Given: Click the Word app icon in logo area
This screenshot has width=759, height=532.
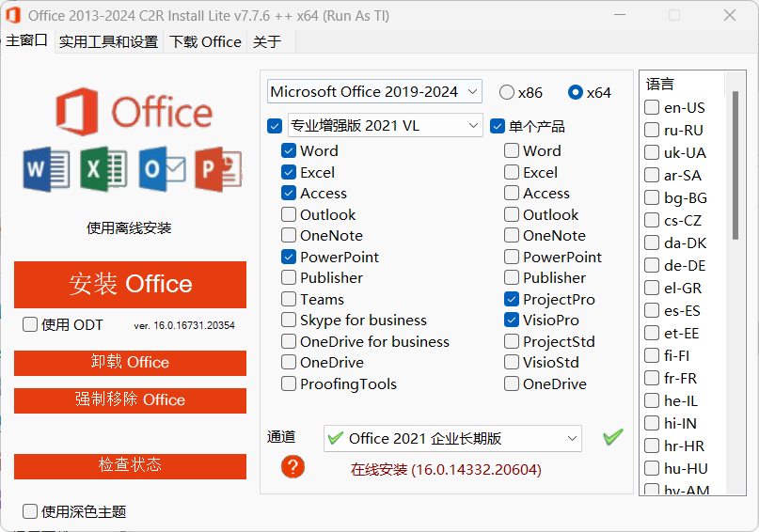Looking at the screenshot, I should (46, 169).
